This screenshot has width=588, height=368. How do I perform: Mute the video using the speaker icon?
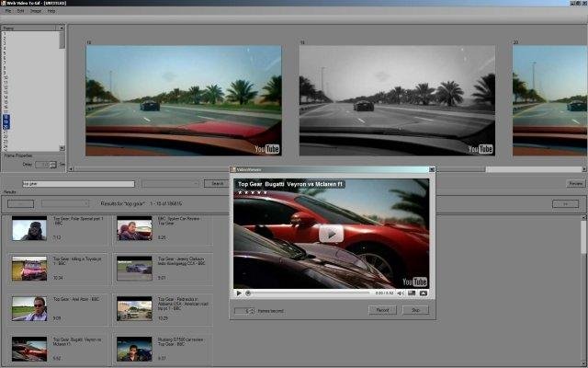[401, 293]
